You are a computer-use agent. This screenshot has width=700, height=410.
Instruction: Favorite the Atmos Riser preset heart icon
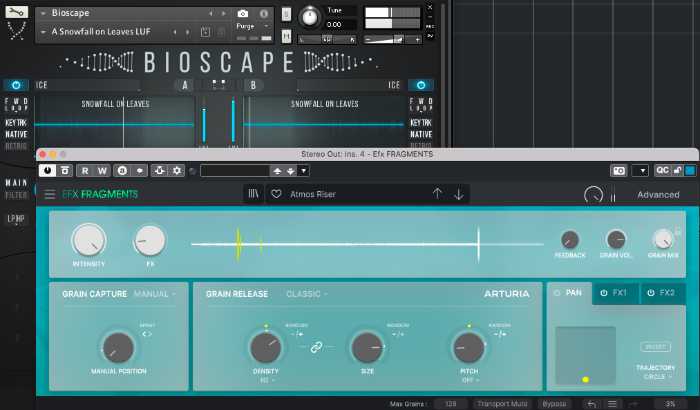[276, 194]
